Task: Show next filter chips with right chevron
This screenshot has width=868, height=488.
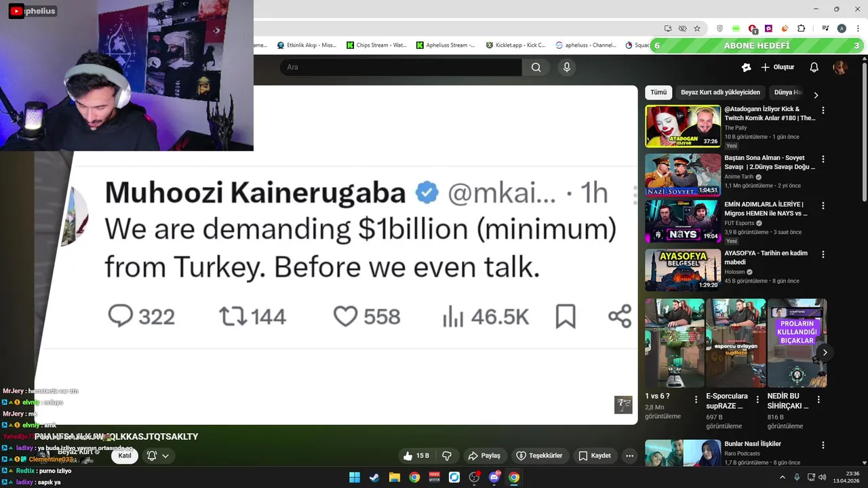Action: pos(816,95)
